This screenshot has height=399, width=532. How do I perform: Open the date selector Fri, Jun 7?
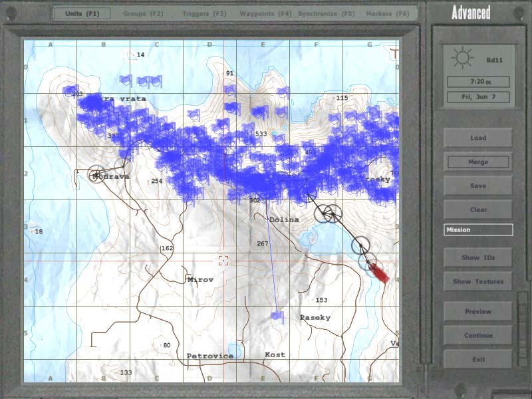tap(478, 96)
